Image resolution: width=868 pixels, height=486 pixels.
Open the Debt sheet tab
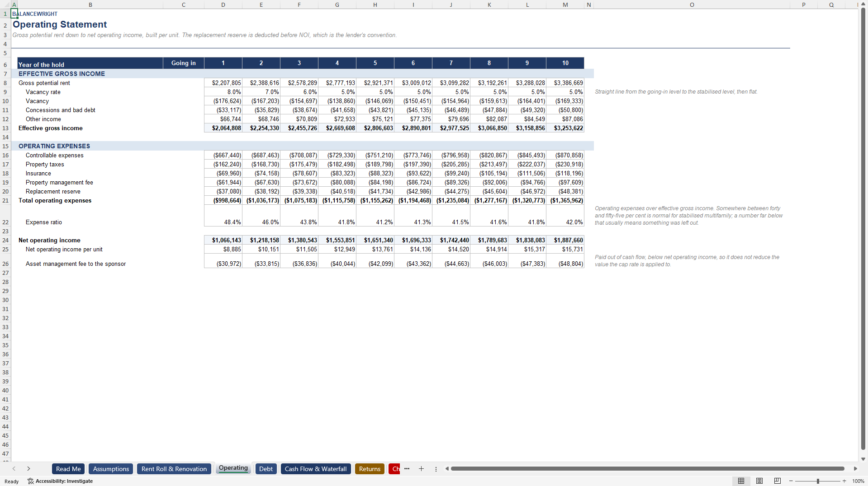(266, 469)
